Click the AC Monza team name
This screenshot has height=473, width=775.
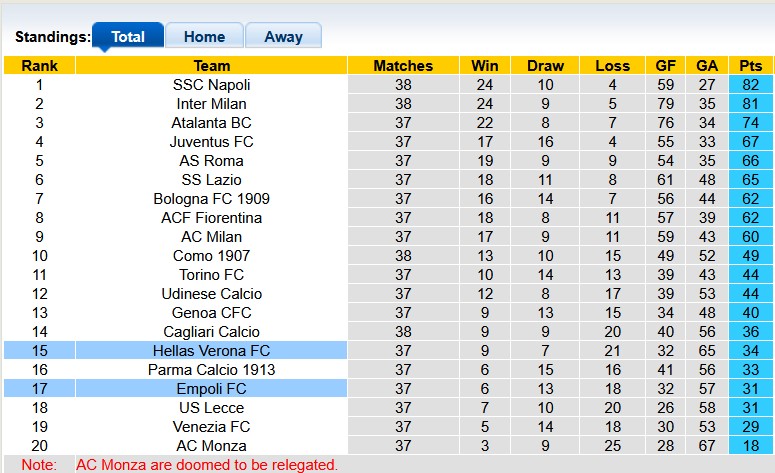click(x=211, y=446)
